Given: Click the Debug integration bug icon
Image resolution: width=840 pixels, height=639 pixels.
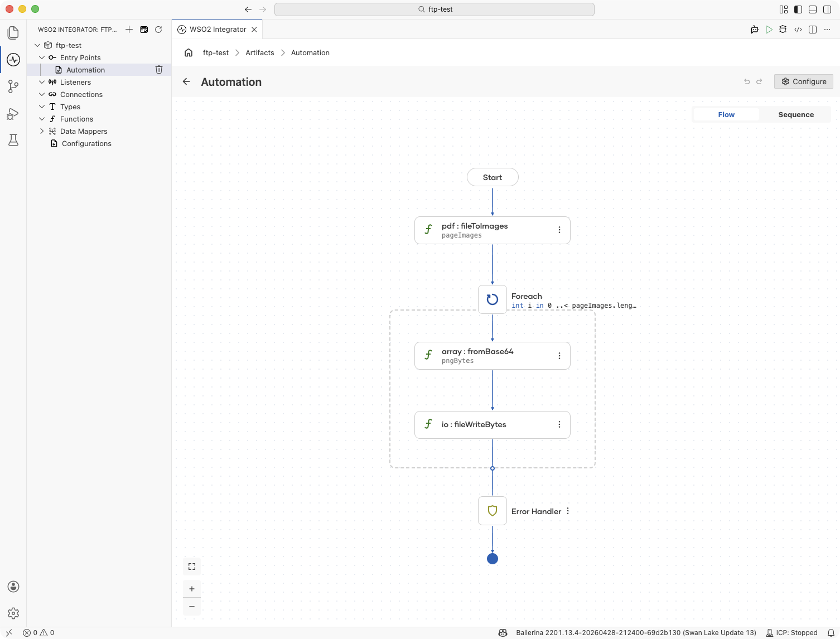Looking at the screenshot, I should pyautogui.click(x=783, y=30).
